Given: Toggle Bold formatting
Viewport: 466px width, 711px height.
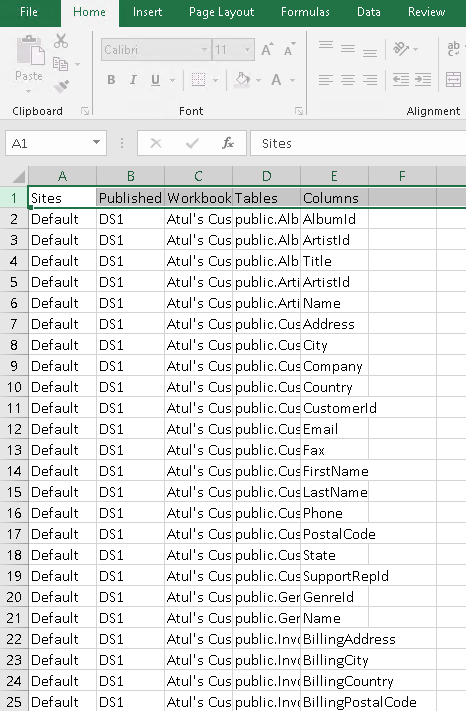Looking at the screenshot, I should click(x=111, y=80).
